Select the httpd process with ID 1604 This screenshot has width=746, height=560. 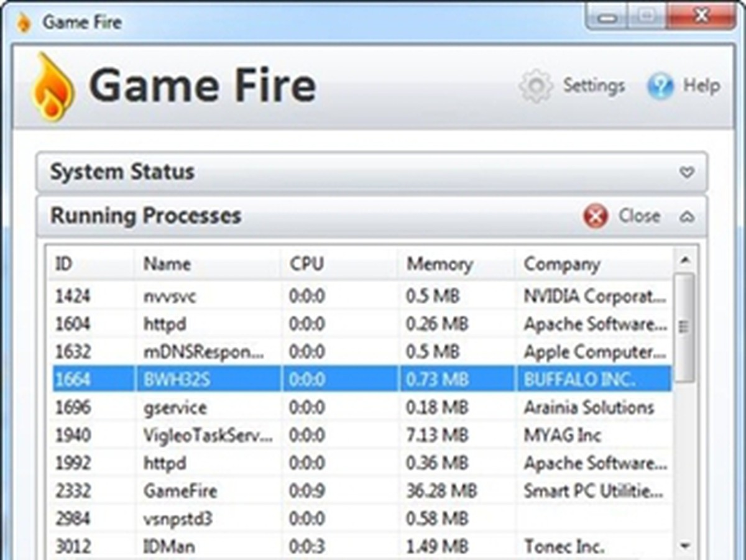pyautogui.click(x=361, y=324)
